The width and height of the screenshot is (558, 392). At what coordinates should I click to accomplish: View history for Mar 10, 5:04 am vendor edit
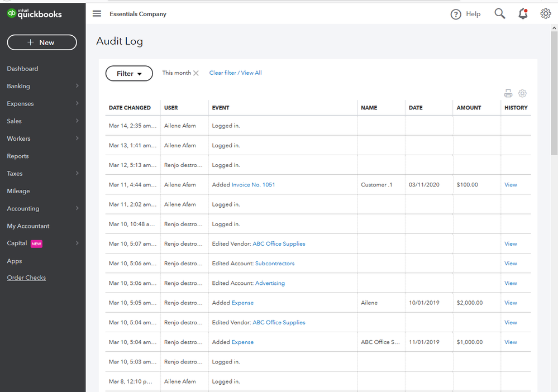[511, 322]
